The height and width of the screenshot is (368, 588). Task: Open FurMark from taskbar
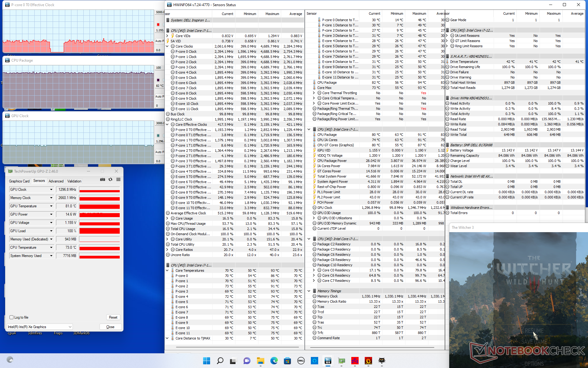pos(368,361)
